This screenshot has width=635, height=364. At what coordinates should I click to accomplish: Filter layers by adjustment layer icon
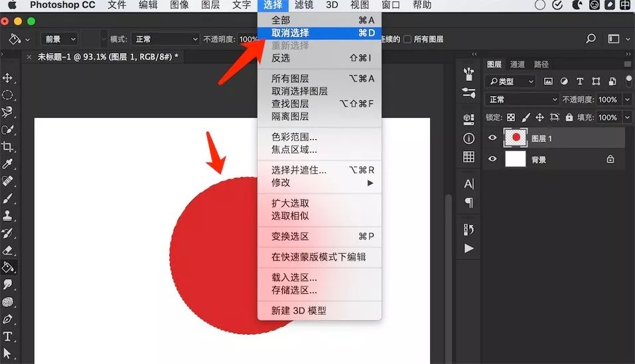point(564,82)
